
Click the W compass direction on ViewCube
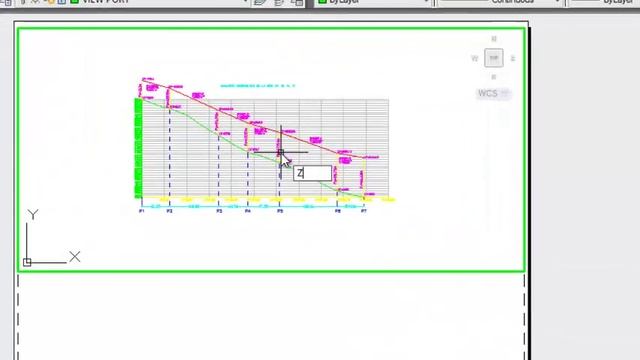click(x=475, y=58)
